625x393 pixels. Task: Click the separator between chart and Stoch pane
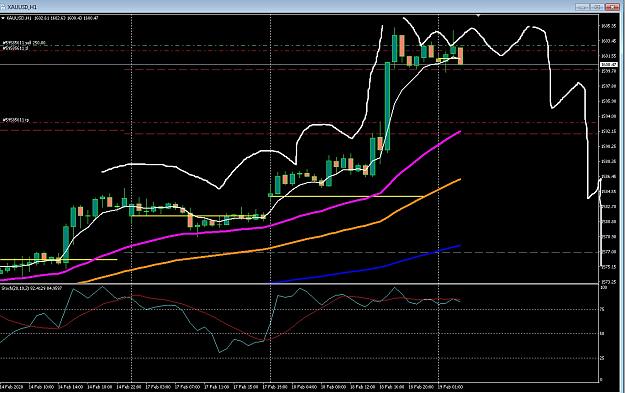(x=299, y=284)
